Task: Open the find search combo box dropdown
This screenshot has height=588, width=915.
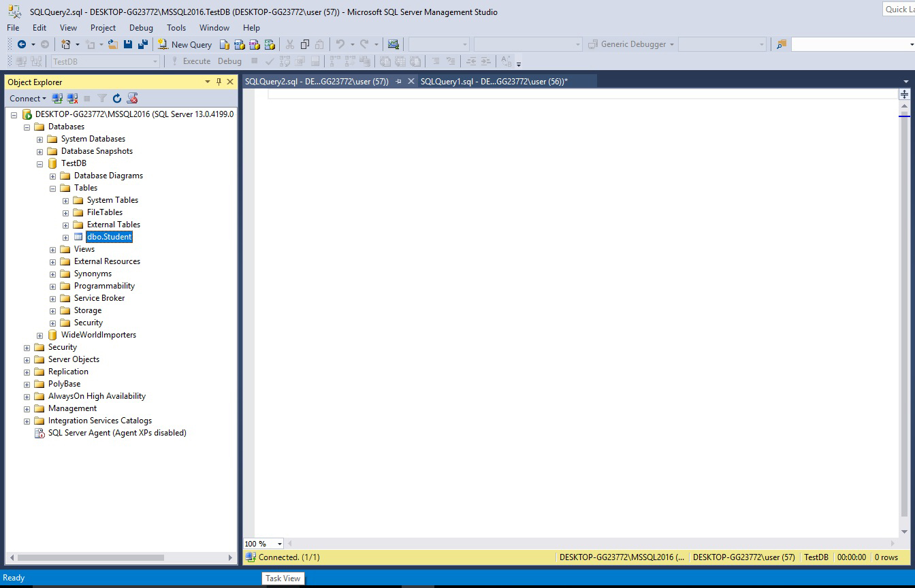Action: [911, 44]
